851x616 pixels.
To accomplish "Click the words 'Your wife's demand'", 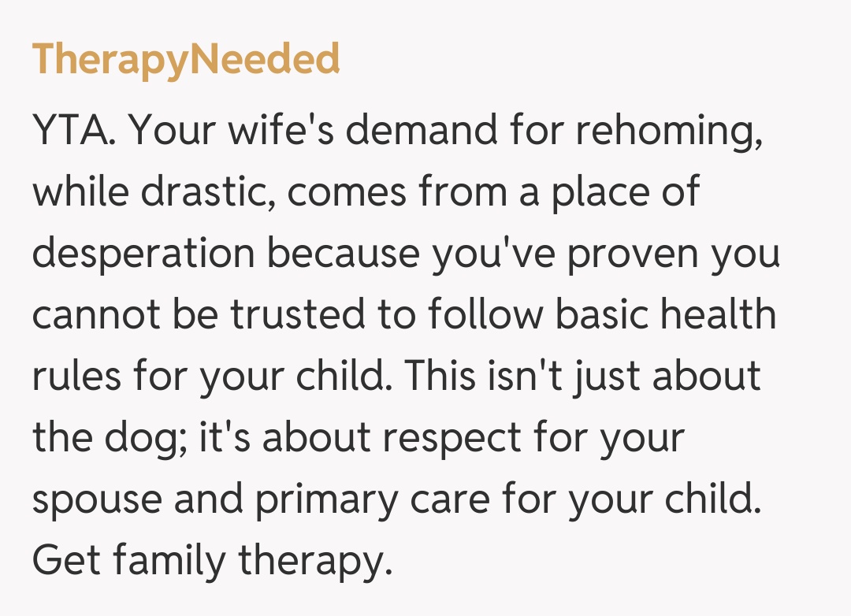I will pos(310,131).
